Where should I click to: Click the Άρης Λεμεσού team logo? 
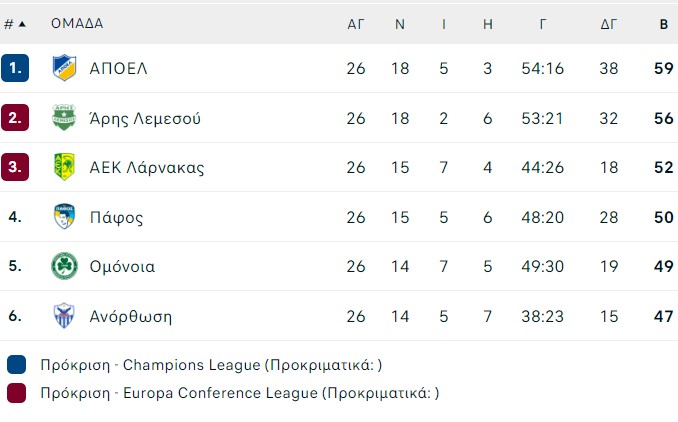64,118
